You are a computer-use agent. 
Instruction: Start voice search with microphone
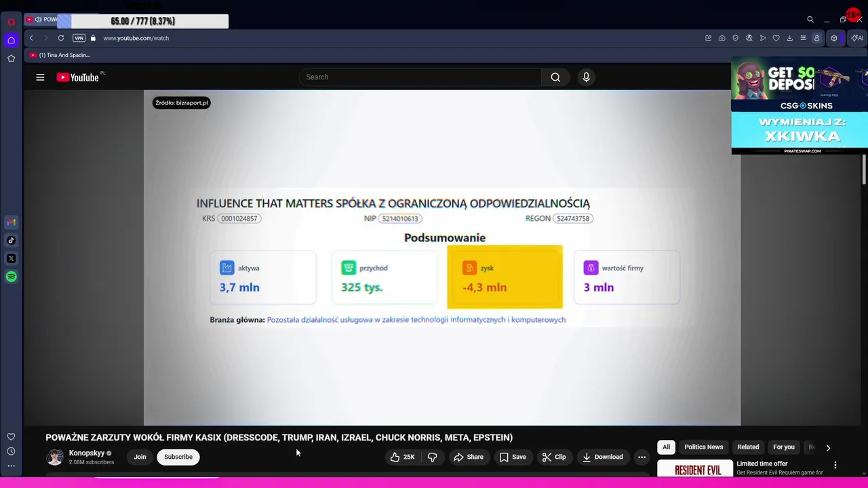587,77
